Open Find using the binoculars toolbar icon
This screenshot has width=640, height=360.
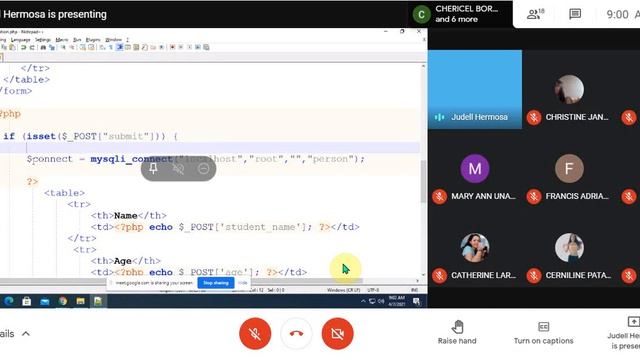tap(43, 47)
